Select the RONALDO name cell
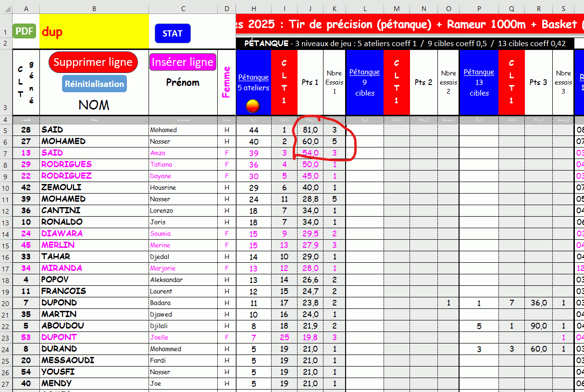The width and height of the screenshot is (584, 392). [x=94, y=222]
